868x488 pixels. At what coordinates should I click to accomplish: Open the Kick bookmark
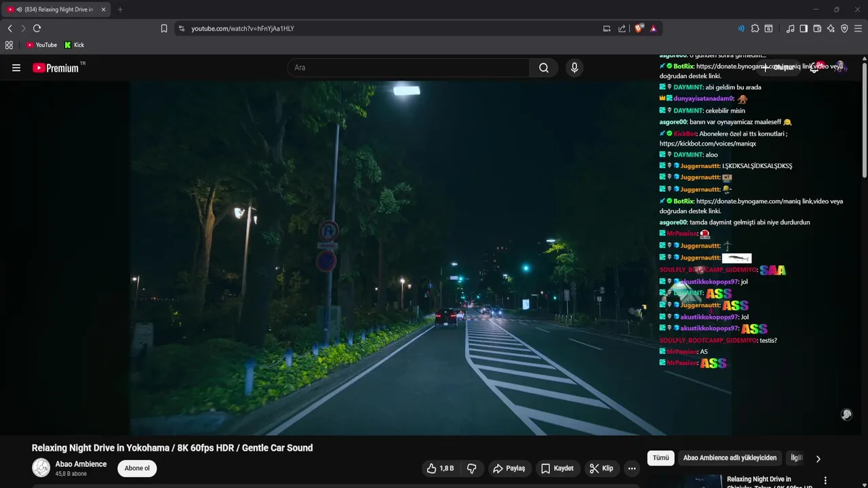click(x=75, y=45)
